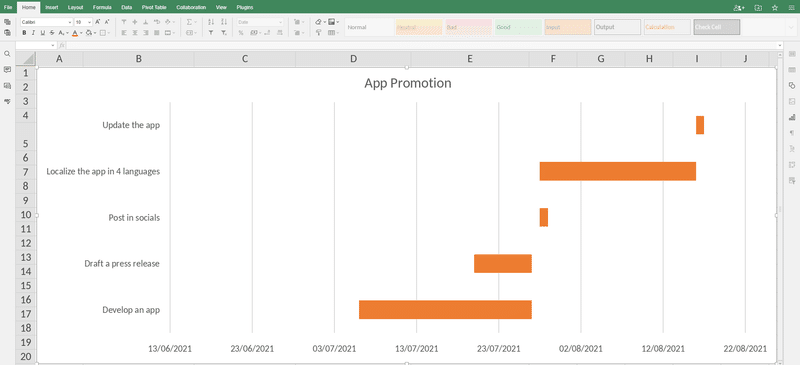Click the fill color bucket button

pyautogui.click(x=89, y=33)
